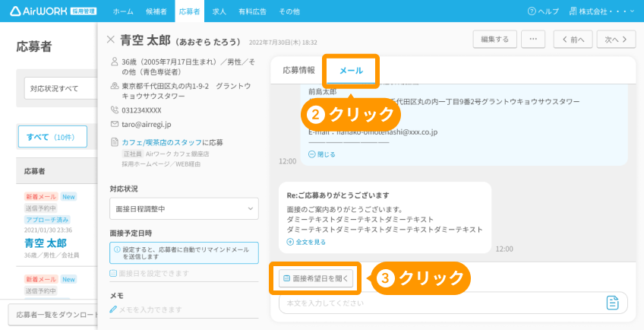This screenshot has width=644, height=330.
Task: Select the すべて（10件） filter tab
Action: [x=52, y=137]
